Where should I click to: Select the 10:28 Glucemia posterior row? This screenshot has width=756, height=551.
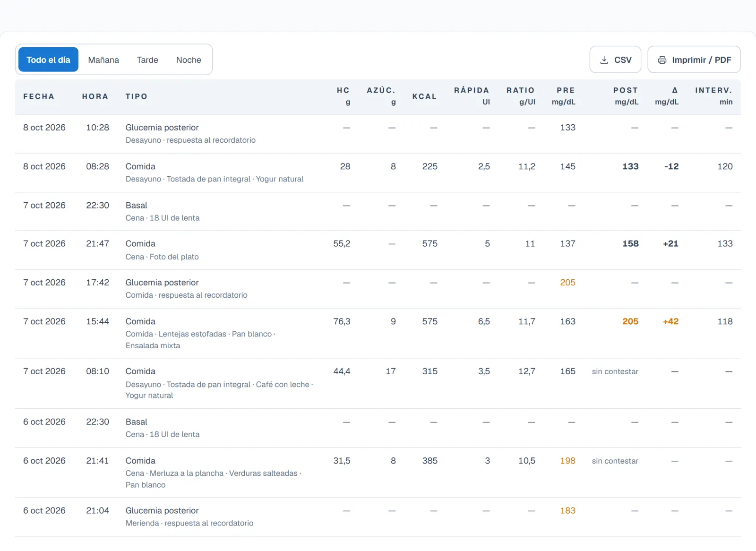pyautogui.click(x=378, y=134)
